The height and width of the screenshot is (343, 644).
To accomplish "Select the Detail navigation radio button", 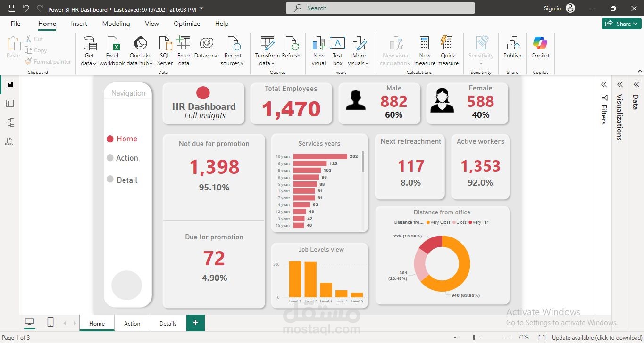I will (x=110, y=180).
